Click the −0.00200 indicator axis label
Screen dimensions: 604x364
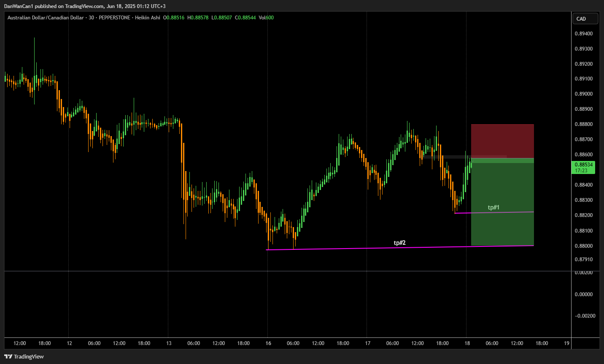pos(585,316)
